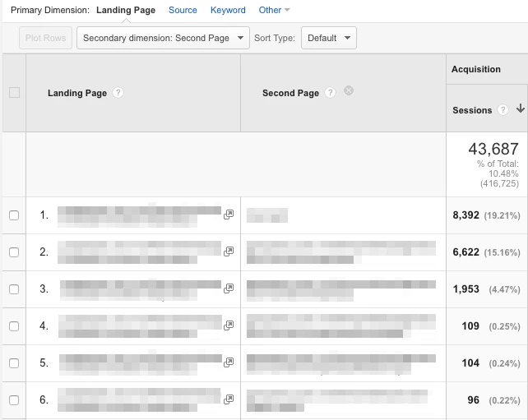Open external link icon in row 6

point(229,399)
